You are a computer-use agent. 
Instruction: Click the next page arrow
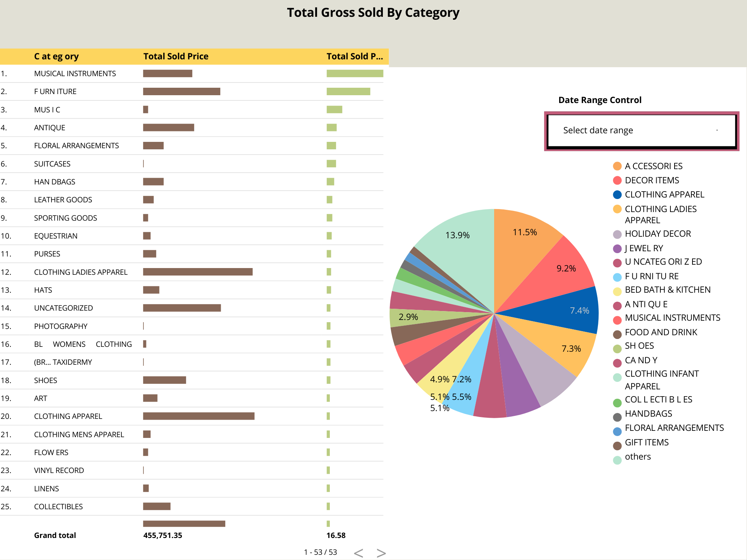(x=381, y=553)
